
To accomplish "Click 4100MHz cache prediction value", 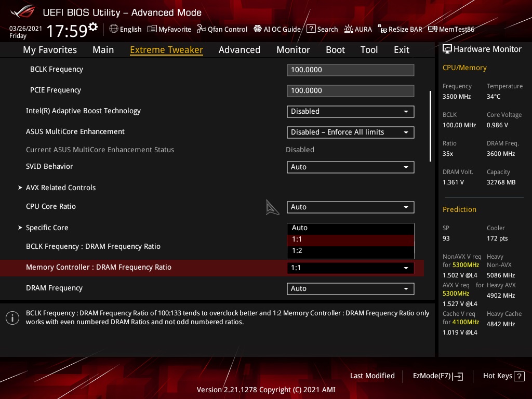I will pos(465,322).
